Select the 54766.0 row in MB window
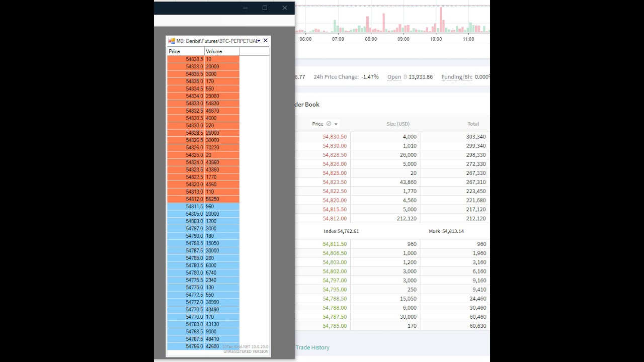 tap(203, 346)
